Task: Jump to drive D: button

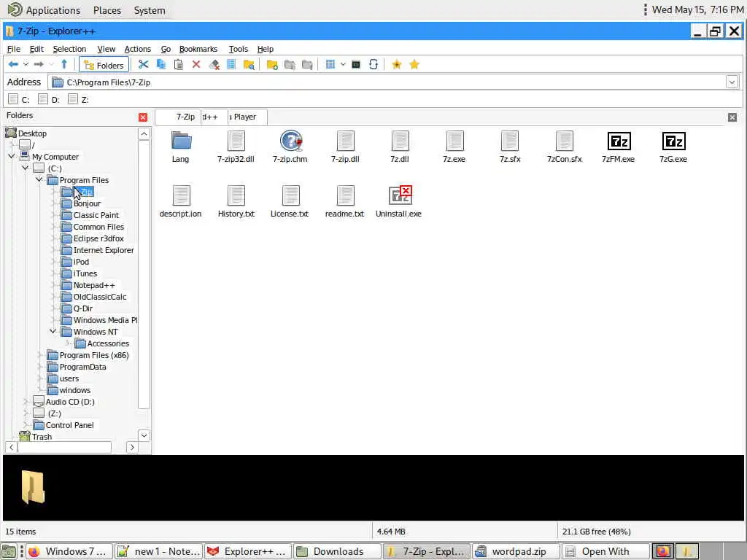Action: (49, 99)
